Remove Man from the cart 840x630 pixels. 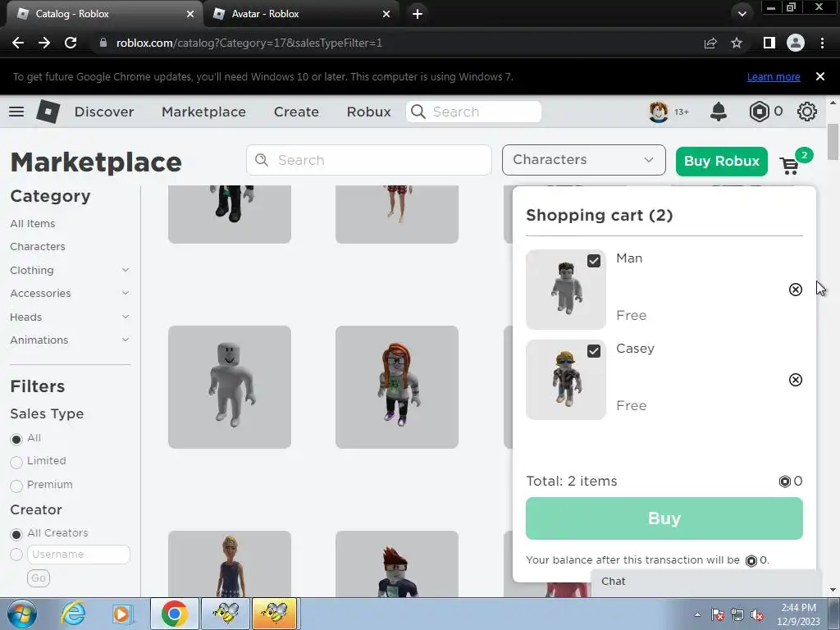click(x=796, y=290)
